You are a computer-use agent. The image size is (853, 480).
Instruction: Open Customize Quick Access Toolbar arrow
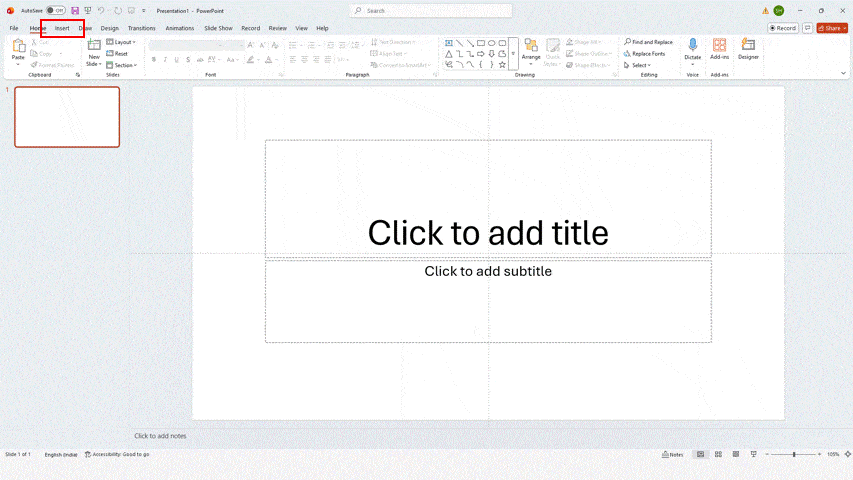click(x=144, y=10)
